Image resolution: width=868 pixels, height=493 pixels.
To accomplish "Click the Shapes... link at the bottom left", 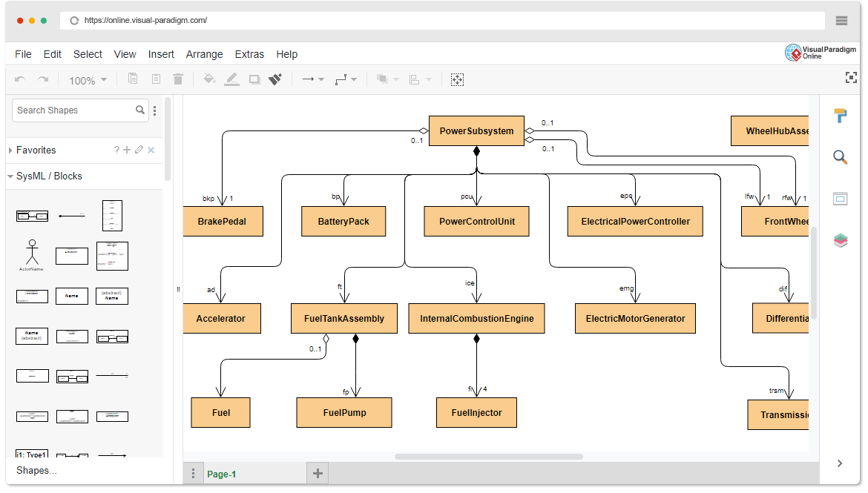I will coord(36,470).
